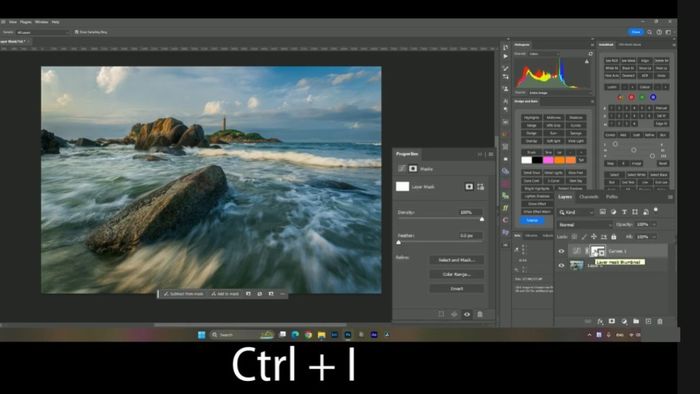Open the Layers panel menu
Image resolution: width=700 pixels, height=394 pixels.
[670, 197]
